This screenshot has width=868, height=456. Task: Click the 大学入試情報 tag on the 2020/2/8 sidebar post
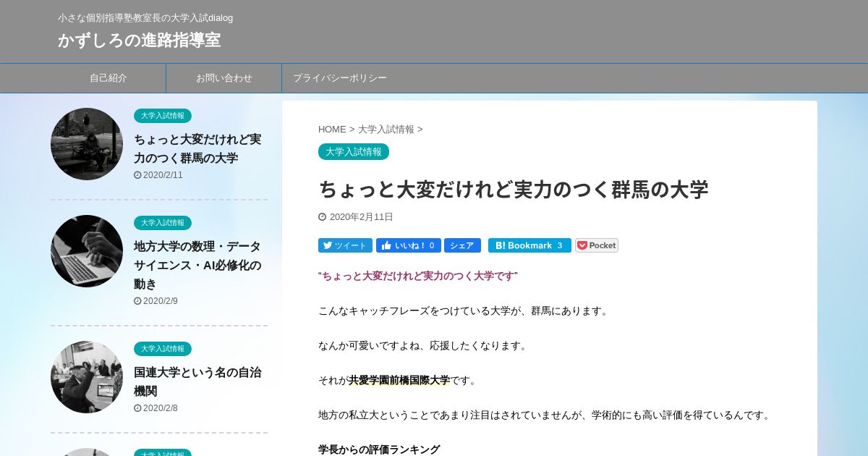pos(163,349)
